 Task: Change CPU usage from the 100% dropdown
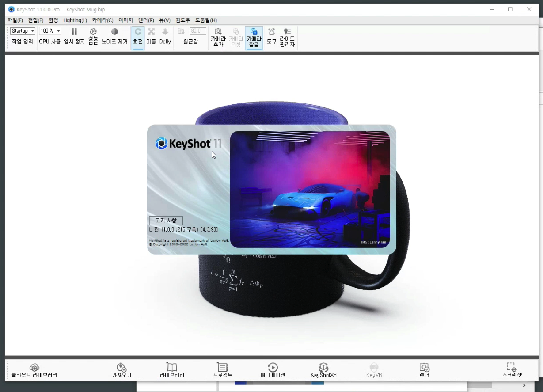click(x=49, y=30)
